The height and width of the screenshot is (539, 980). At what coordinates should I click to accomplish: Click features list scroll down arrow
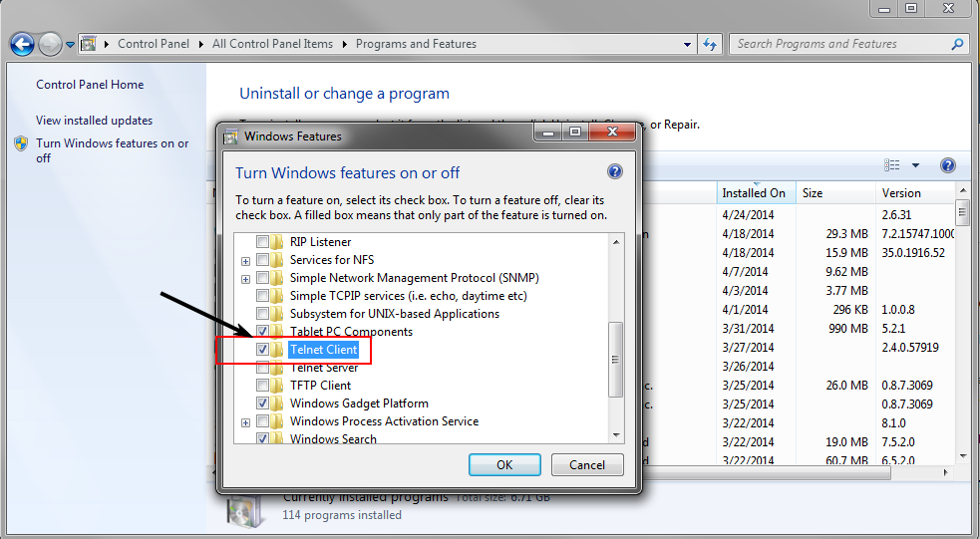point(616,434)
